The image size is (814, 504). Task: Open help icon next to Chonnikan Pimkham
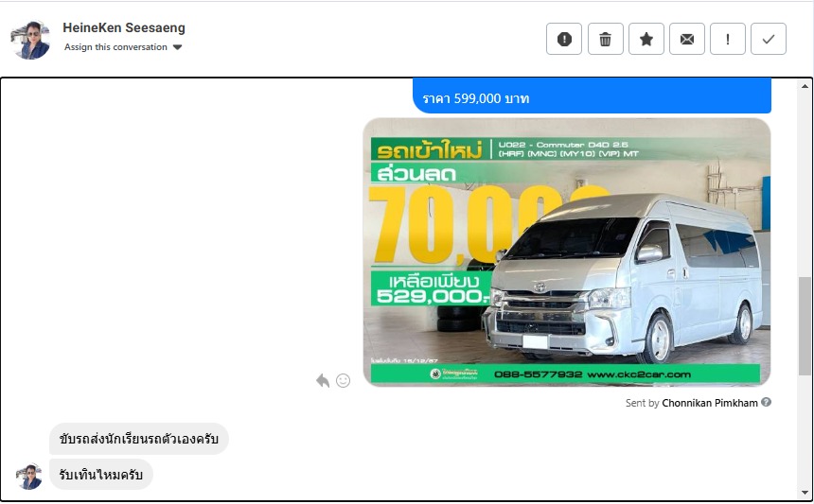pos(767,402)
